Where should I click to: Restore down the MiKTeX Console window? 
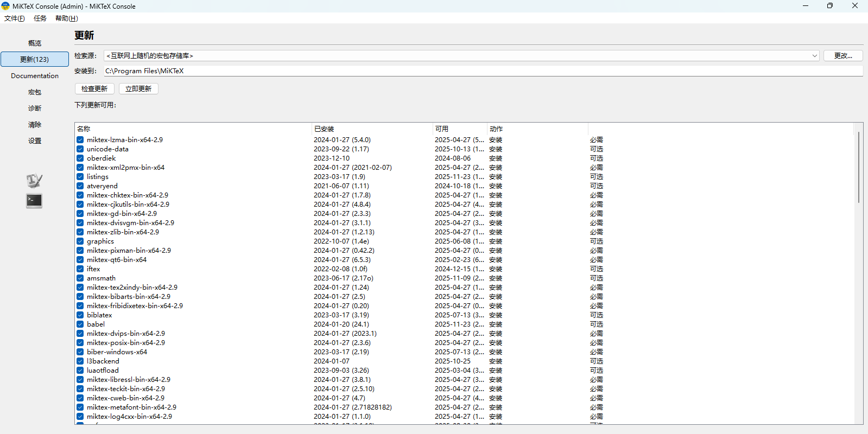click(829, 6)
